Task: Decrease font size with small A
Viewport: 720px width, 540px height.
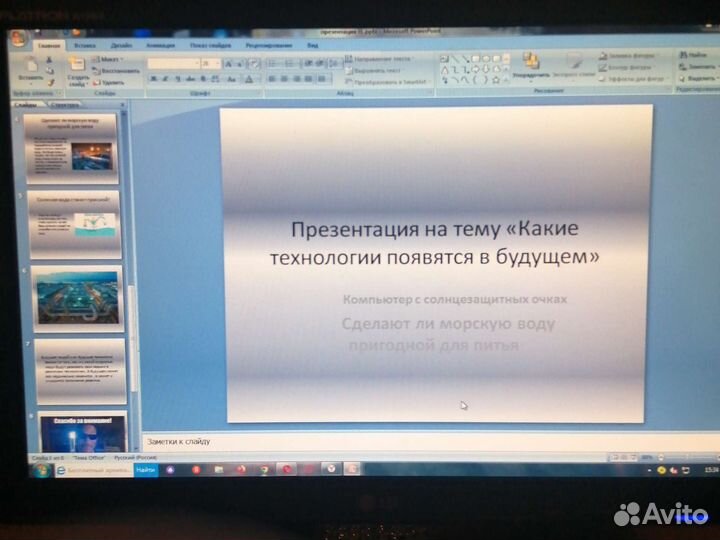Action: [239, 64]
